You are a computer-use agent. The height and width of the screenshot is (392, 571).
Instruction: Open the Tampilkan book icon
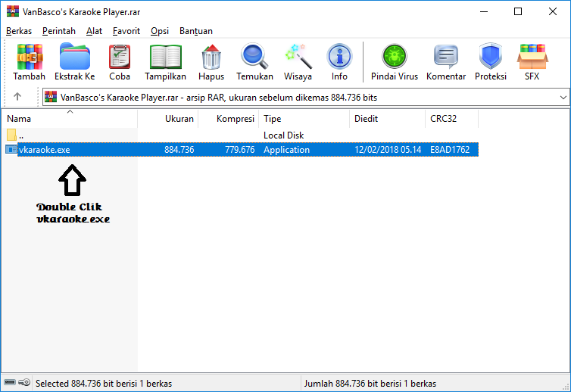pyautogui.click(x=166, y=57)
